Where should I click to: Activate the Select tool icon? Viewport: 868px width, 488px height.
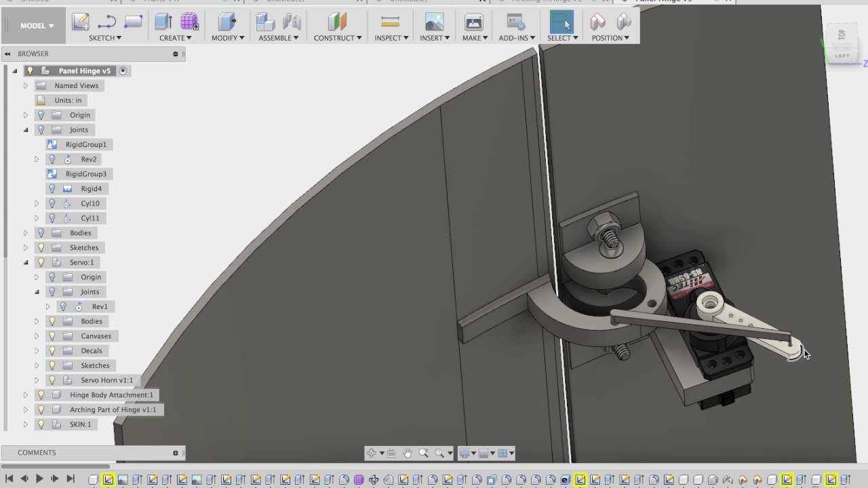(561, 22)
